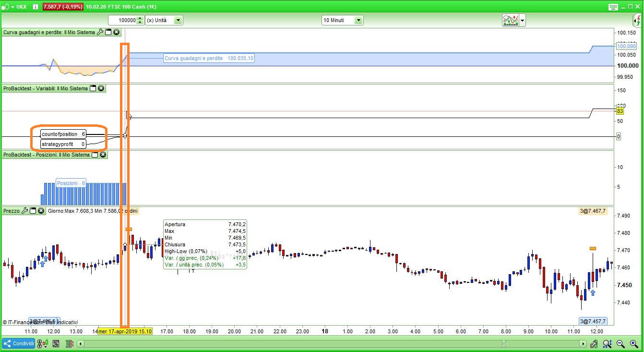644x352 pixels.
Task: Click the UKX ticker symbol
Action: point(22,7)
